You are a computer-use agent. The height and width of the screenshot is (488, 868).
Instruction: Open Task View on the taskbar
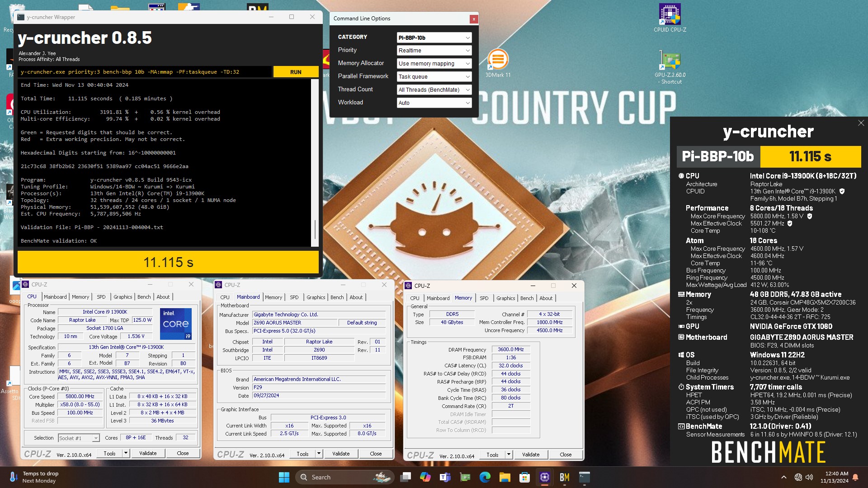[406, 477]
